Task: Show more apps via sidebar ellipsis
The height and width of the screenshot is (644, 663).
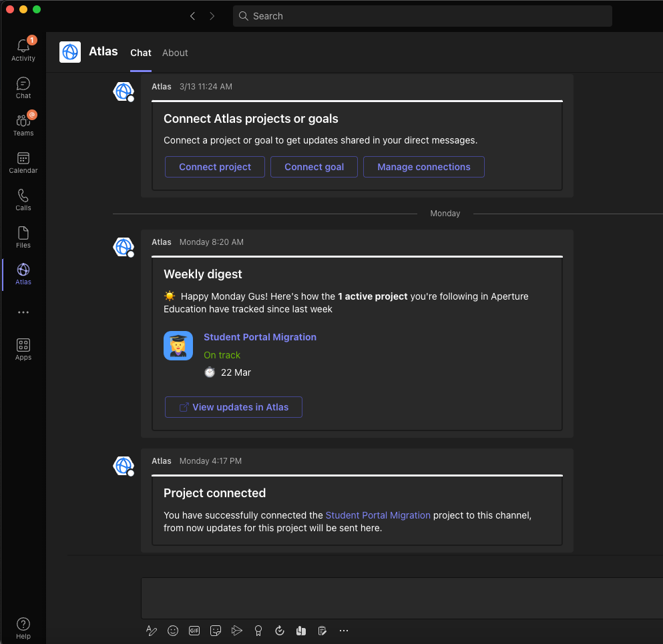Action: click(23, 312)
